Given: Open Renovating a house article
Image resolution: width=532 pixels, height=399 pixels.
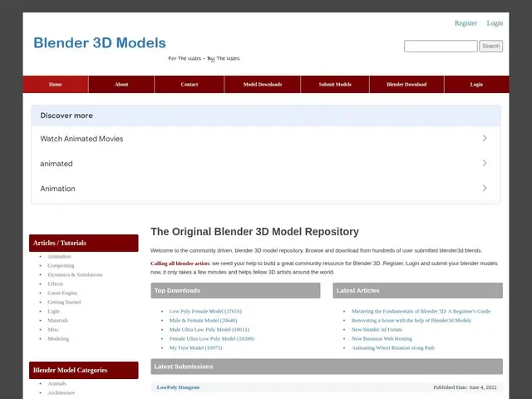Looking at the screenshot, I should coord(411,320).
